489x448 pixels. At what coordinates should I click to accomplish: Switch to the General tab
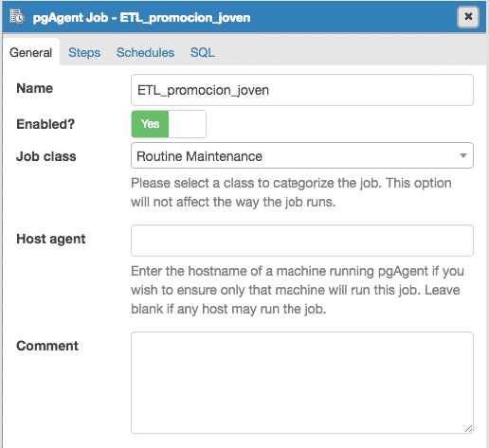coord(30,52)
